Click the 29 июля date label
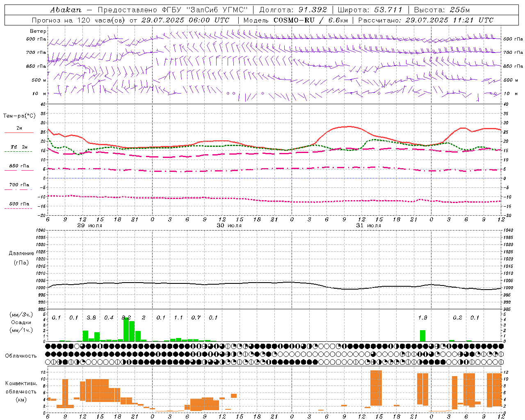This screenshot has height=420, width=525. [x=90, y=226]
